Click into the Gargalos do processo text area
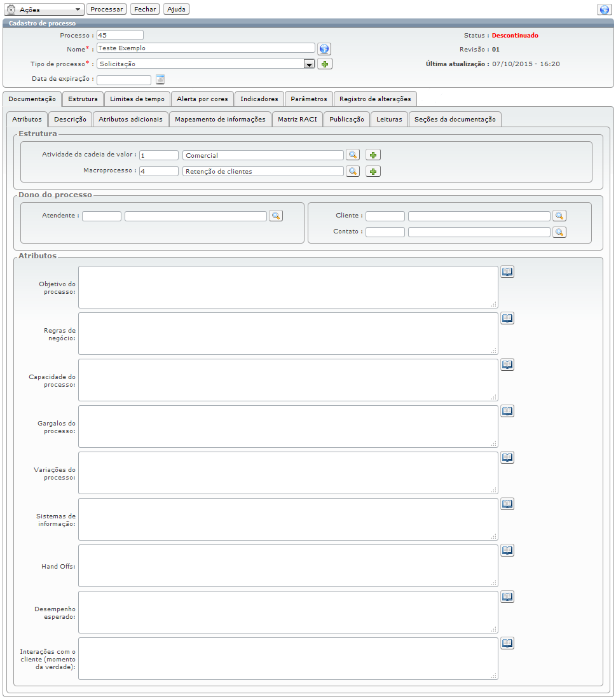Screen dimensions: 616x699 pyautogui.click(x=287, y=426)
